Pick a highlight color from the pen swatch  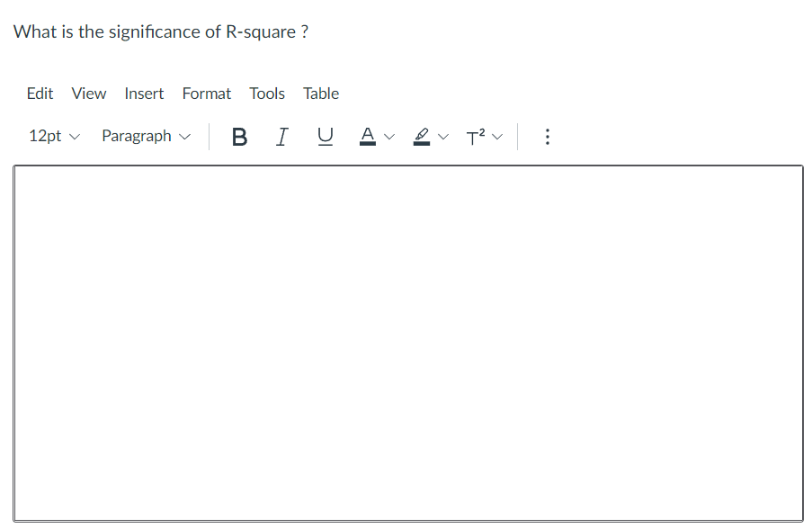point(421,136)
